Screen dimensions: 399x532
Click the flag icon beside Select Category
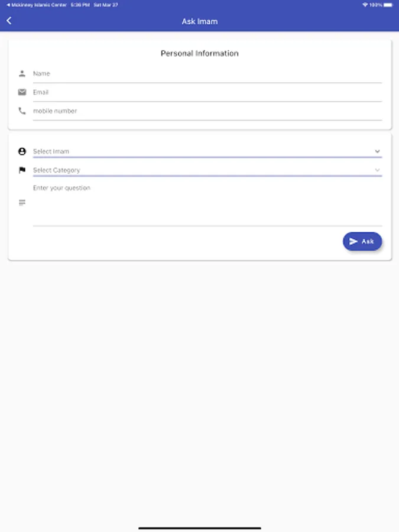pyautogui.click(x=22, y=170)
